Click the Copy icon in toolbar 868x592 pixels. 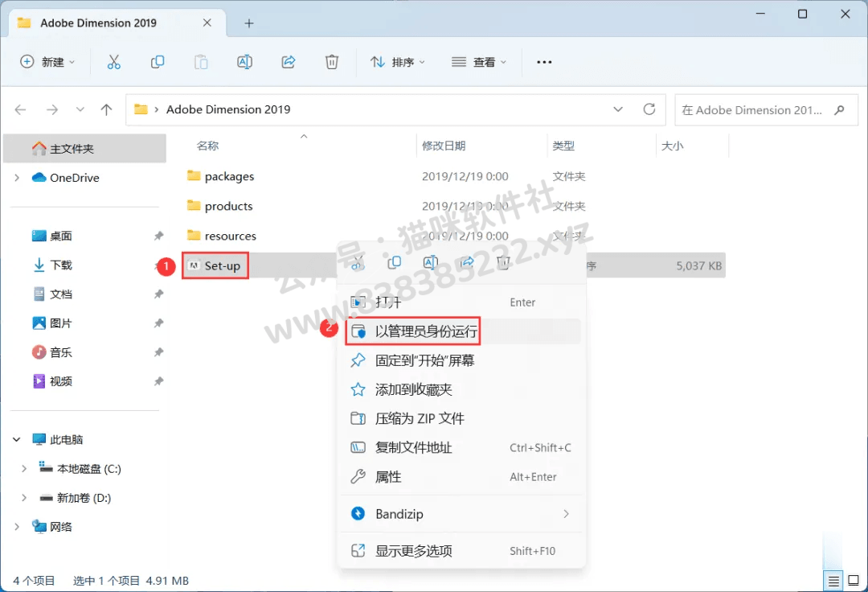158,62
